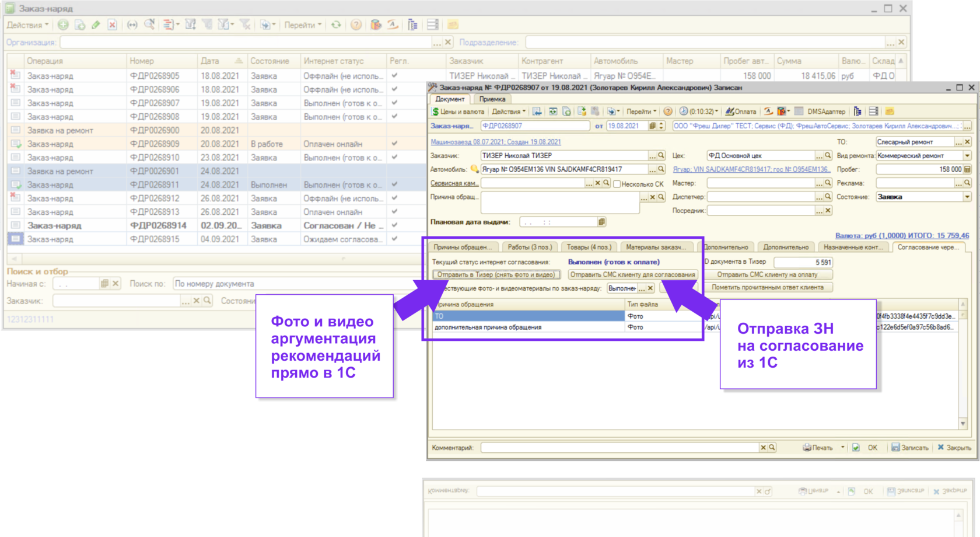Click the date interval (↔) icon
This screenshot has width=980, height=537.
[x=132, y=25]
